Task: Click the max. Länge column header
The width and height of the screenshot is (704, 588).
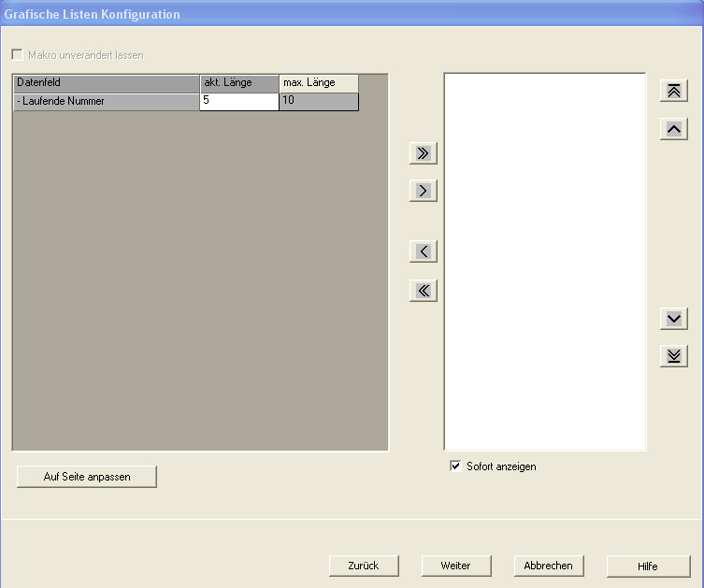Action: [x=319, y=83]
